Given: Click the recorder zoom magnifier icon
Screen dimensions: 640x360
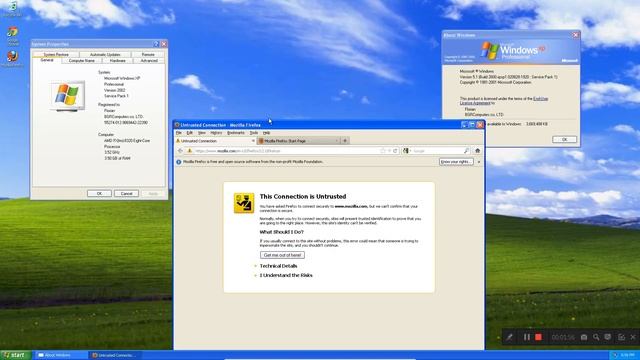Looking at the screenshot, I should click(x=596, y=337).
